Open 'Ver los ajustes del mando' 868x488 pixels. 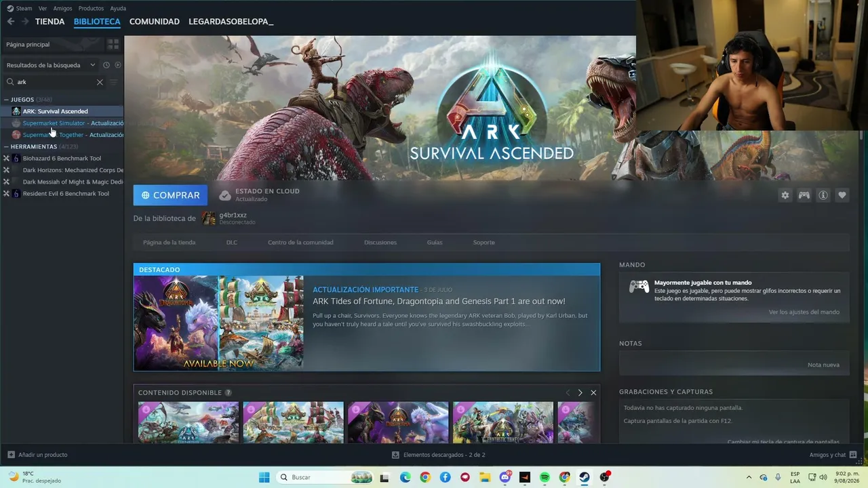click(804, 312)
